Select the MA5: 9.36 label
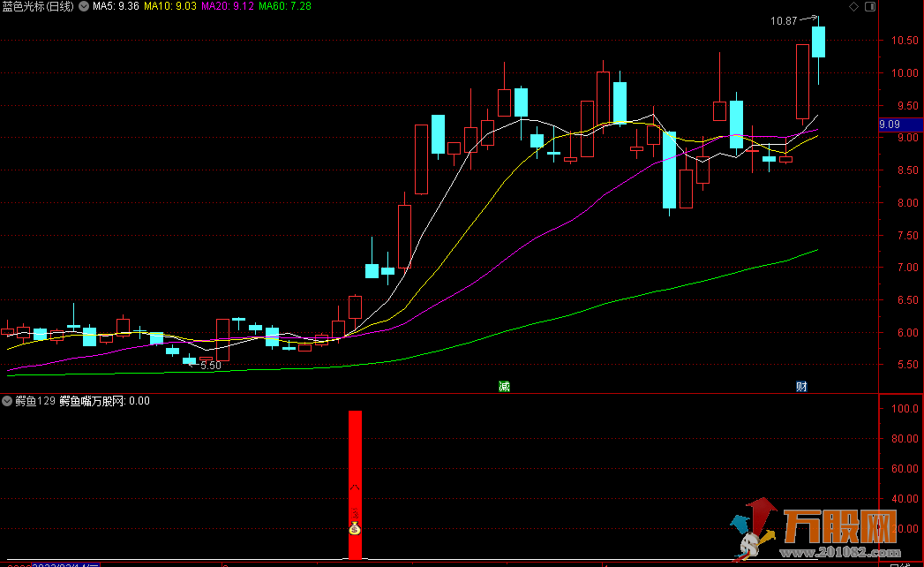Image resolution: width=924 pixels, height=567 pixels. (116, 6)
